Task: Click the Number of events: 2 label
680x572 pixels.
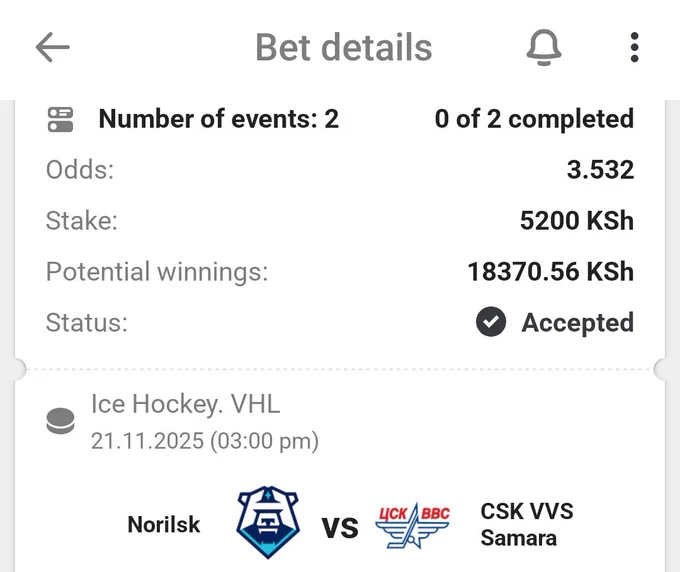Action: point(219,119)
